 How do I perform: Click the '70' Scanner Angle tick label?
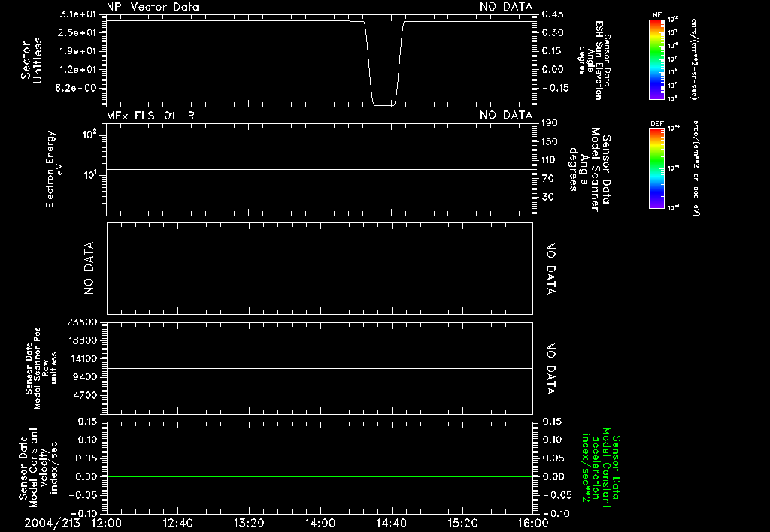point(547,178)
